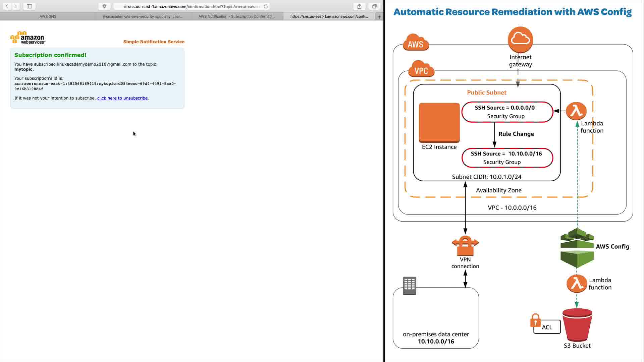Open a new tab with plus button
This screenshot has height=362, width=644.
(x=379, y=16)
